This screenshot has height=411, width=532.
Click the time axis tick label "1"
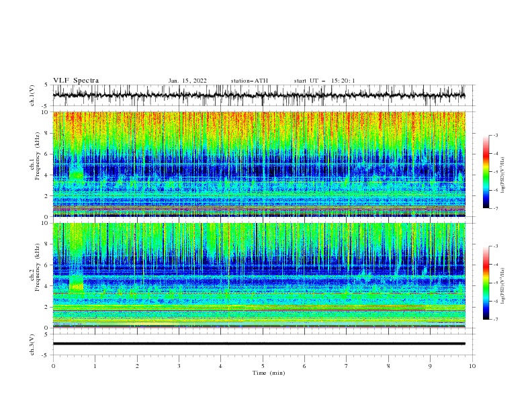[x=95, y=366]
